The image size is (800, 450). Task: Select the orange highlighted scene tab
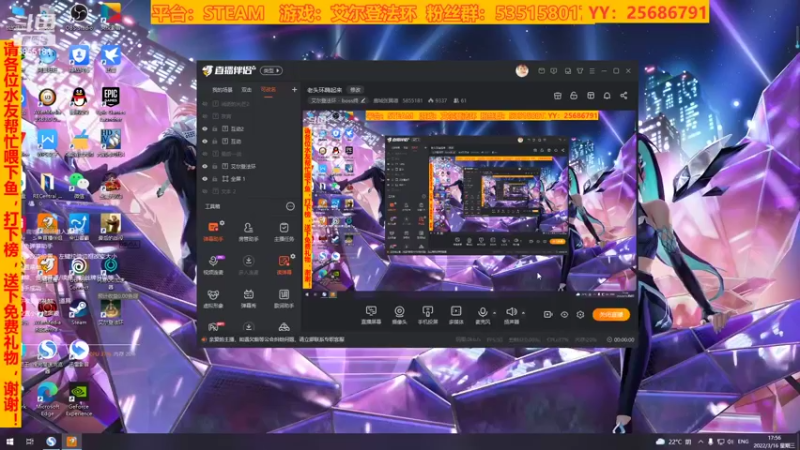click(x=268, y=90)
